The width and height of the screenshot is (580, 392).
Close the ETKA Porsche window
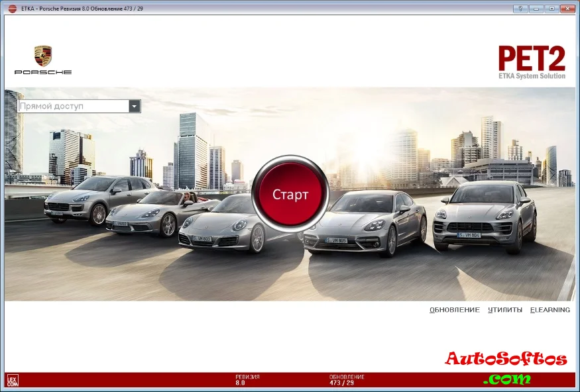(567, 9)
